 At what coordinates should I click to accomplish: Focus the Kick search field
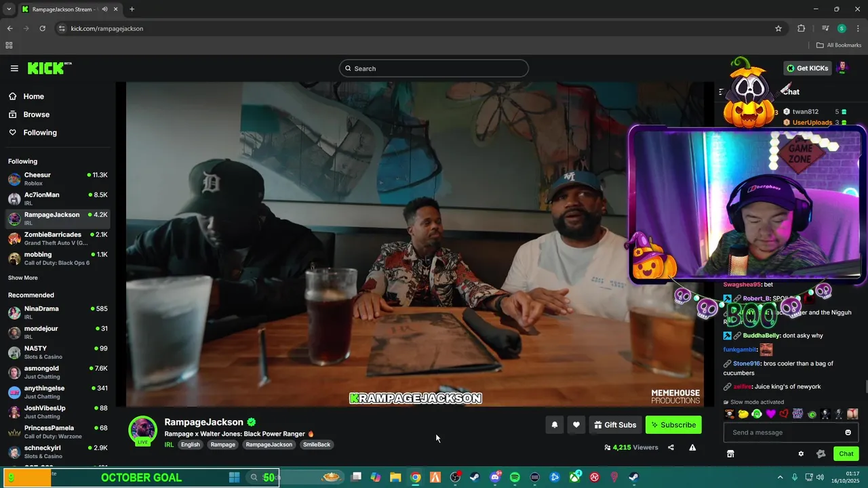434,68
